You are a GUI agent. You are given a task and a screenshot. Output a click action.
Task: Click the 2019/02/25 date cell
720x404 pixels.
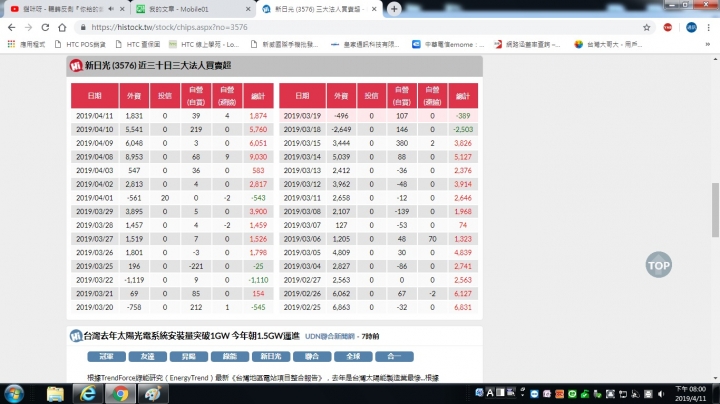(302, 307)
